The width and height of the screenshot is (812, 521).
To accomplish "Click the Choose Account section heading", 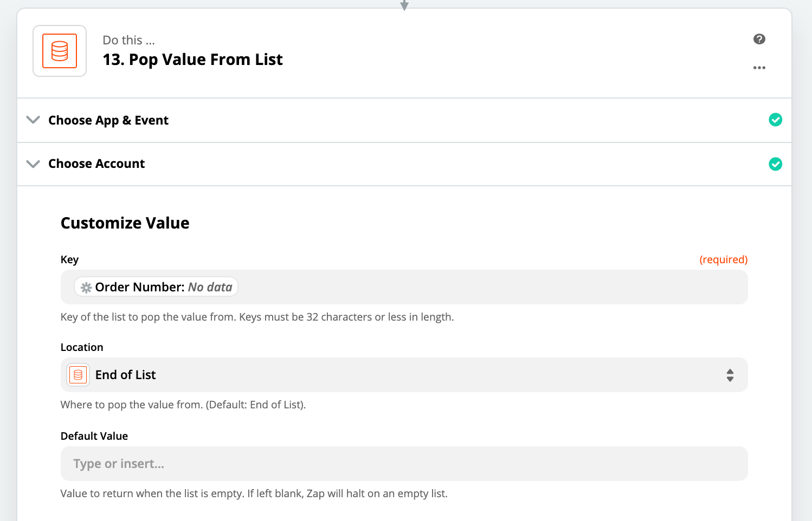I will [96, 164].
